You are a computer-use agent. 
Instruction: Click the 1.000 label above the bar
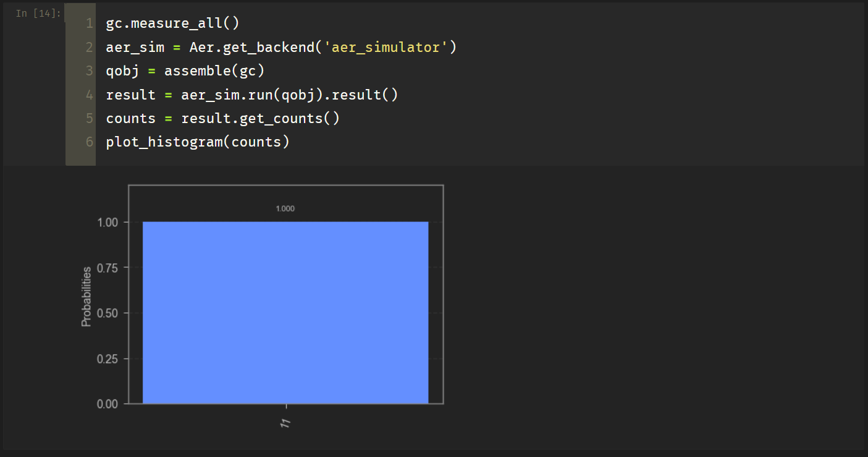[x=285, y=209]
